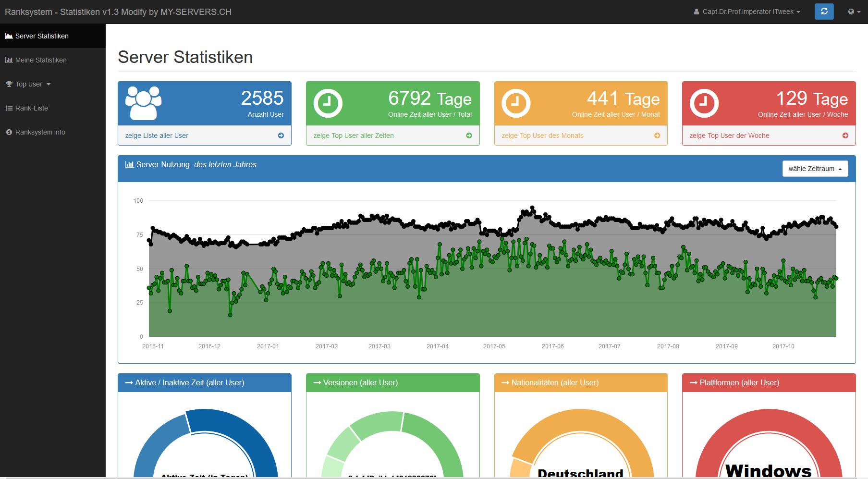Click the users group icon in blue card
Screen dimensions: 868x479
click(x=143, y=103)
